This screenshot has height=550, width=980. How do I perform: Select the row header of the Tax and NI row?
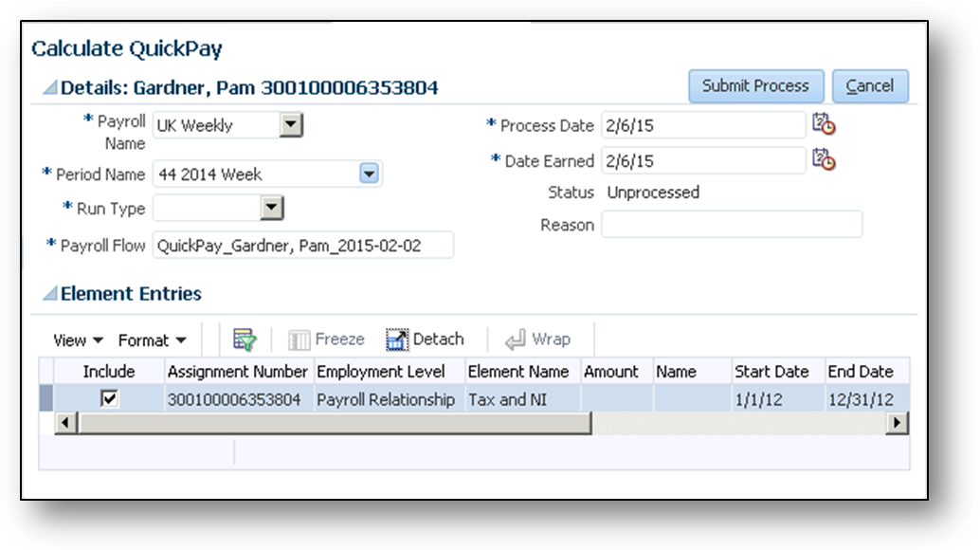(45, 398)
